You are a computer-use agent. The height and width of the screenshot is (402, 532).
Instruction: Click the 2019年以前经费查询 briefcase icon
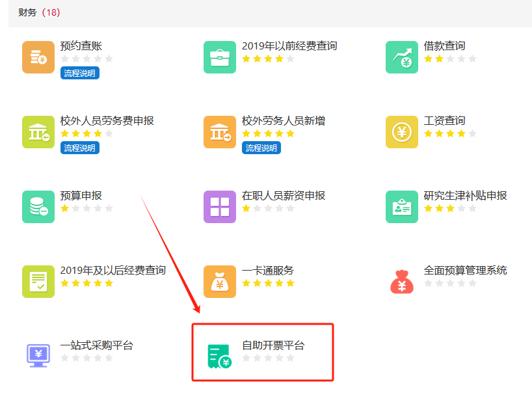[220, 57]
